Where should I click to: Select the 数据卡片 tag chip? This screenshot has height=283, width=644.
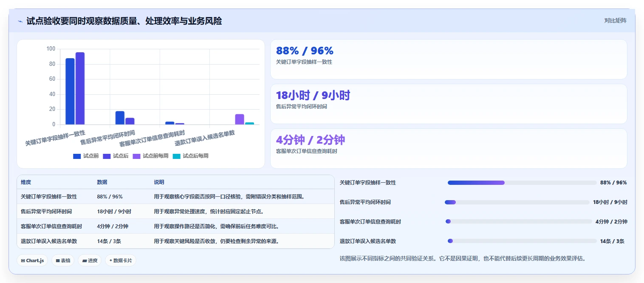[121, 260]
